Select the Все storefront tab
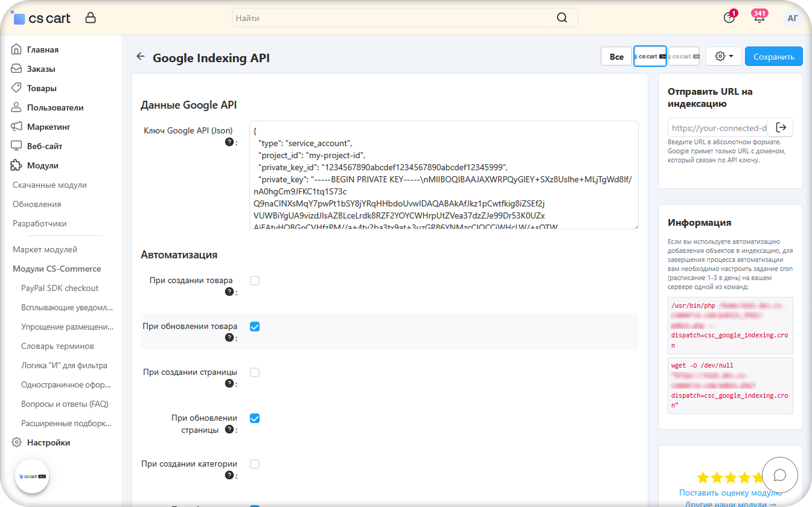 tap(616, 56)
